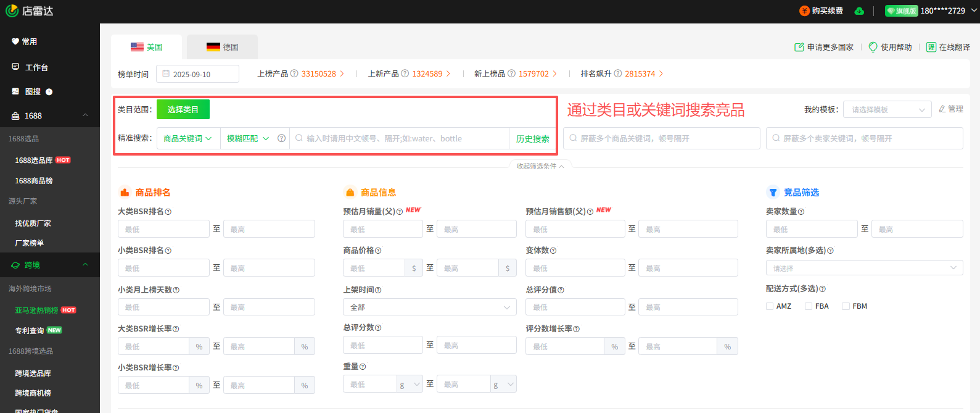Check the AMZ delivery option
980x413 pixels.
(x=770, y=306)
